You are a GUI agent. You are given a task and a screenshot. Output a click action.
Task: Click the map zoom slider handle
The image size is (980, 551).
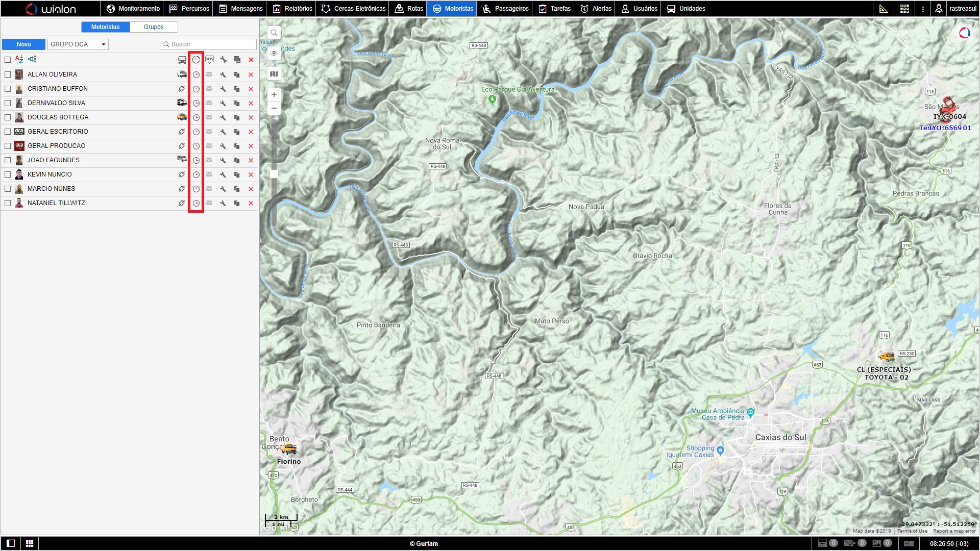click(x=274, y=174)
